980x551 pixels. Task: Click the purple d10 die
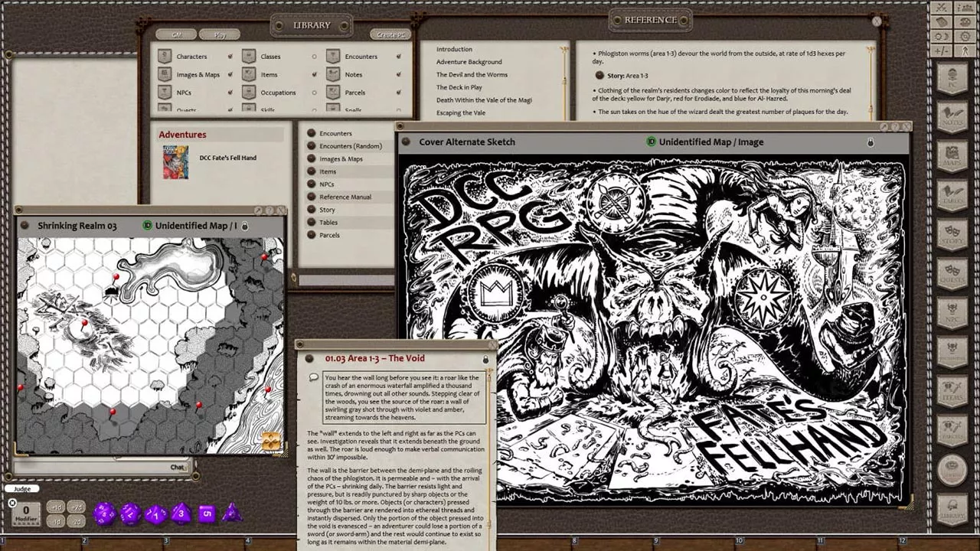155,513
